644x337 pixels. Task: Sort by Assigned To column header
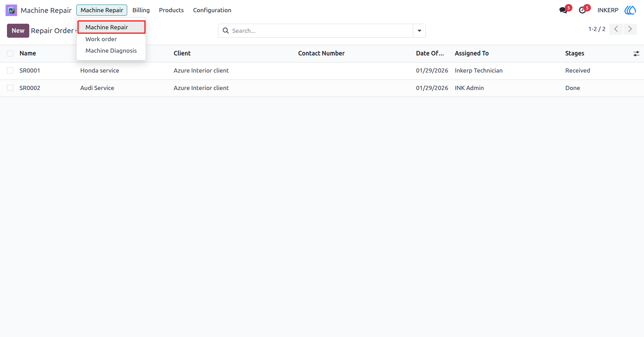(472, 53)
